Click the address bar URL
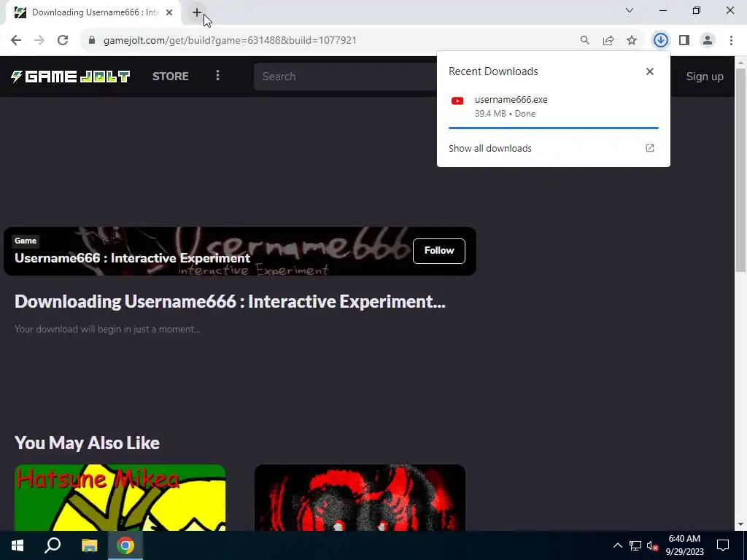Screen dimensions: 747x560 pos(230,41)
